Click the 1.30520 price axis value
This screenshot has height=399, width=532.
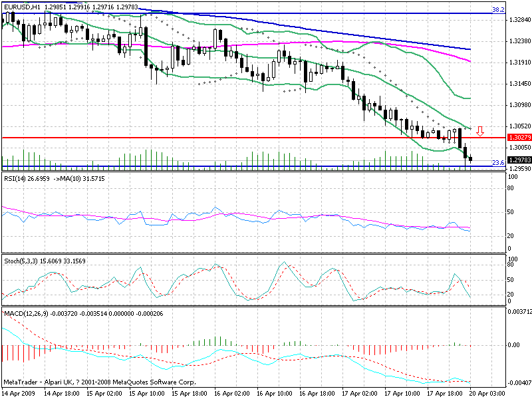(520, 126)
